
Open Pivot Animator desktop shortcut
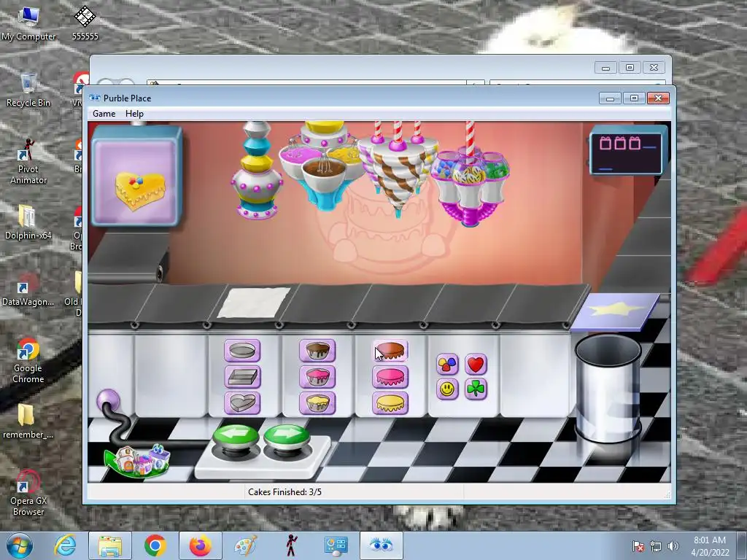pos(28,161)
